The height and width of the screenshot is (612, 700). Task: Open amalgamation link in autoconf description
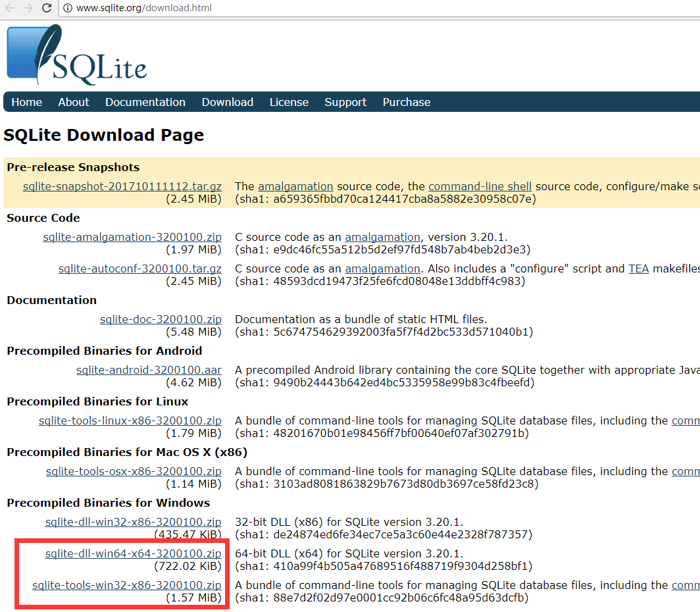coord(383,268)
